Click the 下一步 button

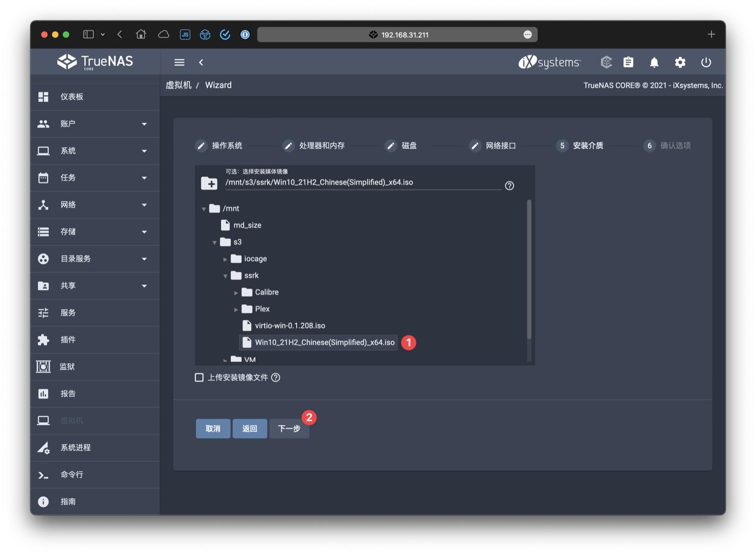(x=289, y=428)
